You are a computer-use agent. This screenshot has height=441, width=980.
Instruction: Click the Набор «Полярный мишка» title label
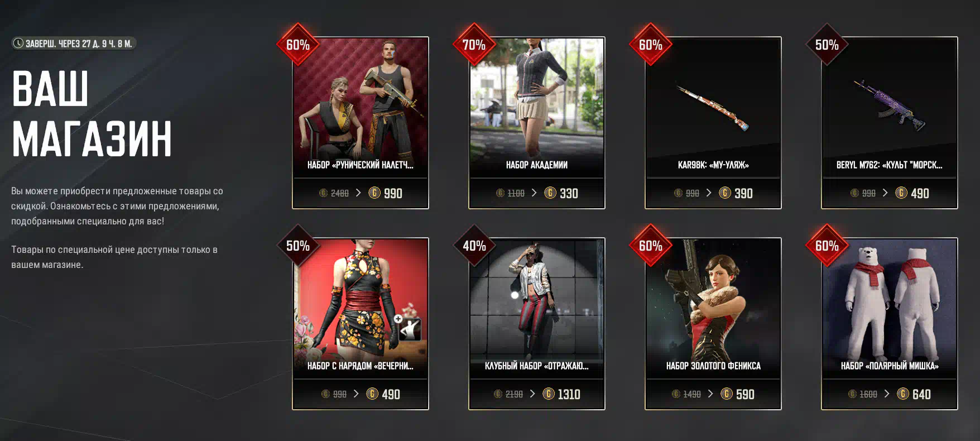890,366
